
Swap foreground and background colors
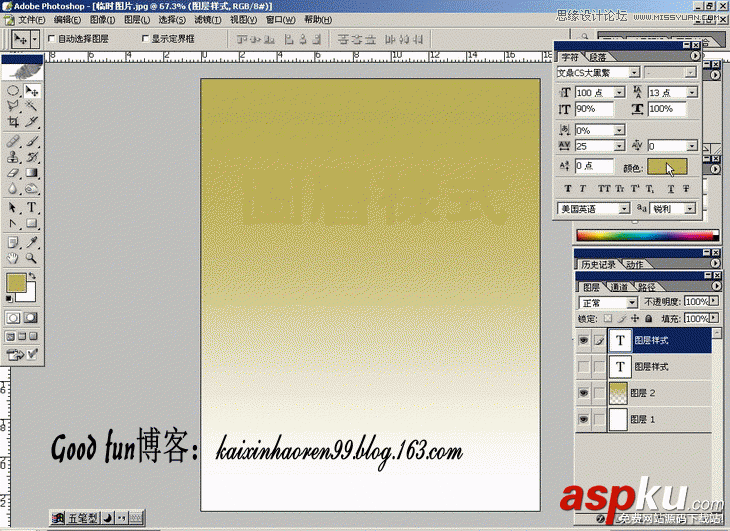tap(32, 276)
